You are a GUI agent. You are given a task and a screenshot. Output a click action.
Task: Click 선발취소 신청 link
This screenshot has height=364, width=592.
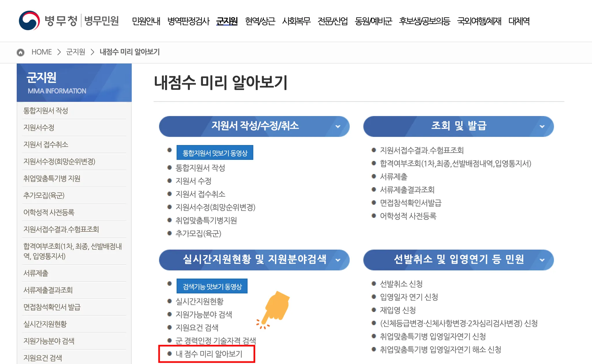(x=401, y=284)
